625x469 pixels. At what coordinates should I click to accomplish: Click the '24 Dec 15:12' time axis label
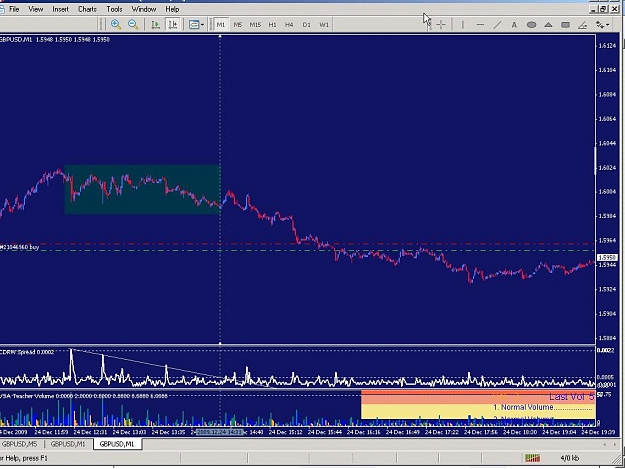click(286, 432)
